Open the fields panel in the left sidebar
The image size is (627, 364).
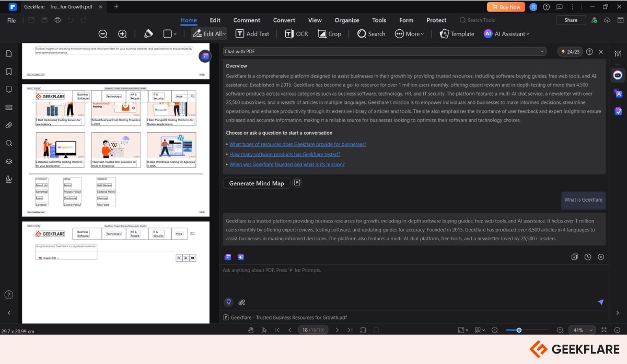9,107
